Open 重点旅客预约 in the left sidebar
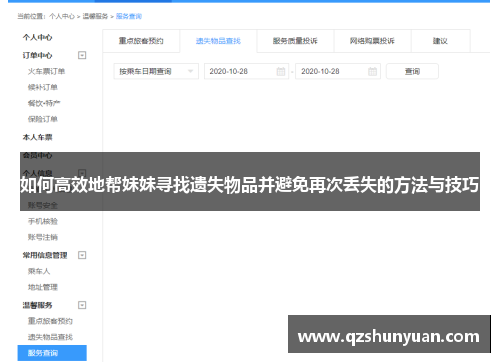The height and width of the screenshot is (362, 500). [x=50, y=321]
